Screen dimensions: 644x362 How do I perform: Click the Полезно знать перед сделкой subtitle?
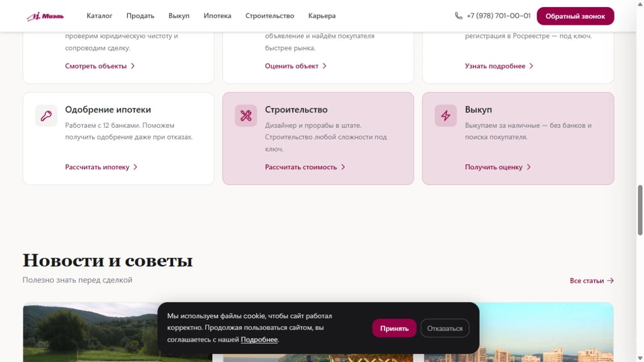(77, 280)
